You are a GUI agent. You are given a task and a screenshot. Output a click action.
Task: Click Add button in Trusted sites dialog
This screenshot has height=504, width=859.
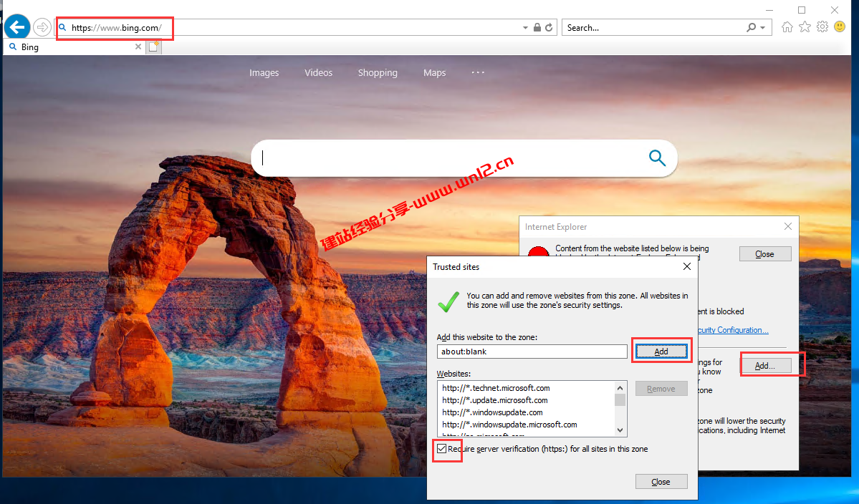[x=661, y=352]
